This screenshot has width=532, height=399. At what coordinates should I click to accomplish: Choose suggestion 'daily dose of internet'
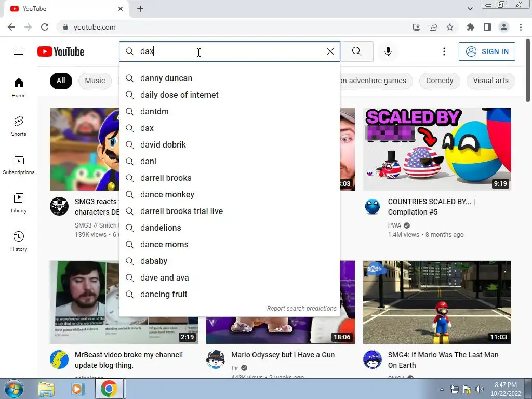(x=229, y=95)
